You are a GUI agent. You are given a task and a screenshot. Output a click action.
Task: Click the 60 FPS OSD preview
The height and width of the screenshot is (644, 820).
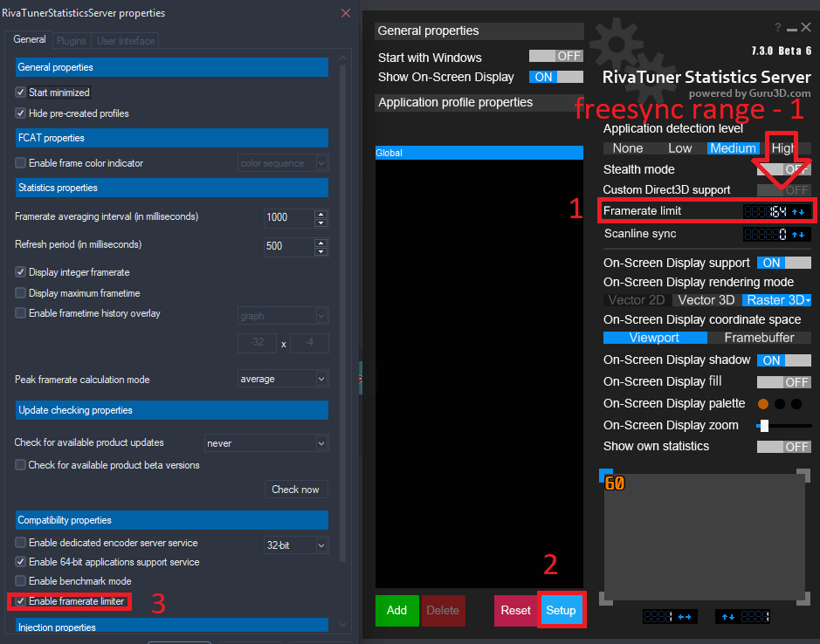click(x=615, y=483)
